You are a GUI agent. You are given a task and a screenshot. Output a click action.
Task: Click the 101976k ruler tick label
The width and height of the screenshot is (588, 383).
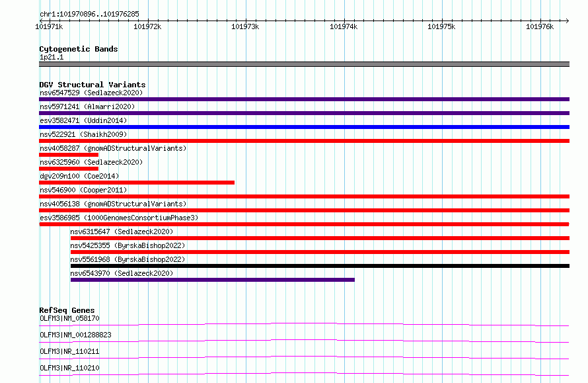click(540, 26)
